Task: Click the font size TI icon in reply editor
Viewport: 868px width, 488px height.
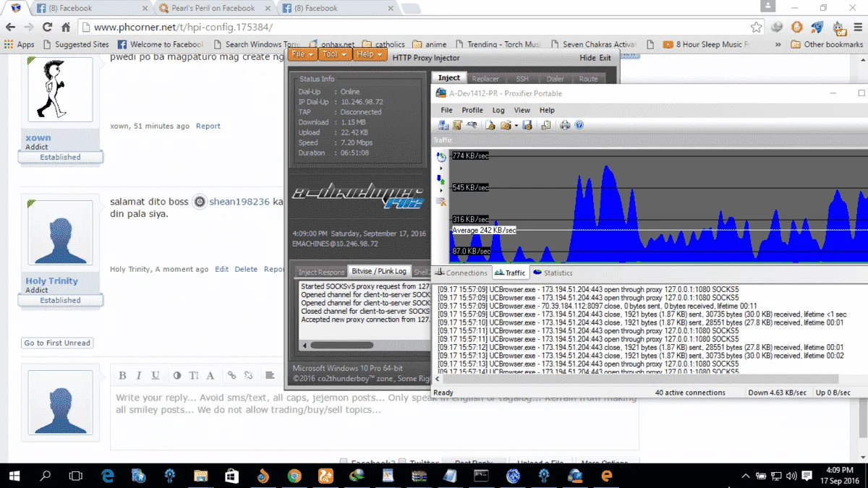Action: click(194, 375)
